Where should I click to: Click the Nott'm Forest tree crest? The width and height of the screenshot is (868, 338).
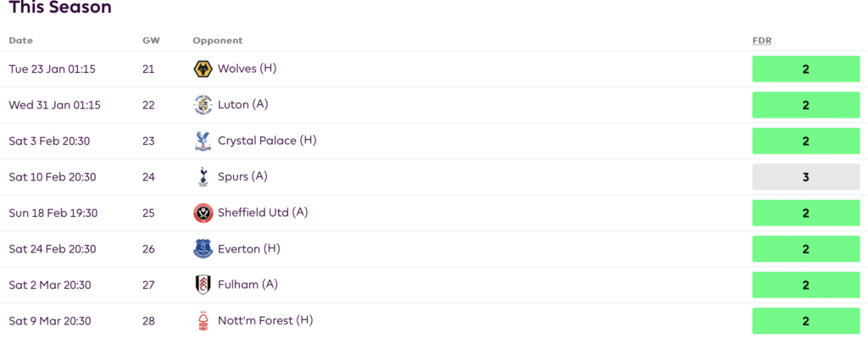click(203, 321)
